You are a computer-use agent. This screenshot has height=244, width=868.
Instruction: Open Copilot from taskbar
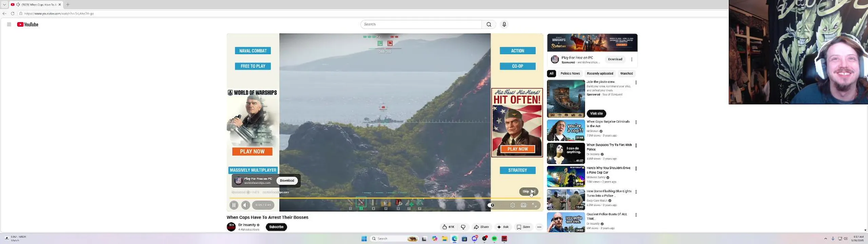435,239
